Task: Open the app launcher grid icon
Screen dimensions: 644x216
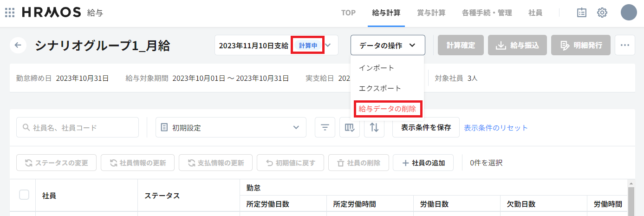Action: (10, 13)
